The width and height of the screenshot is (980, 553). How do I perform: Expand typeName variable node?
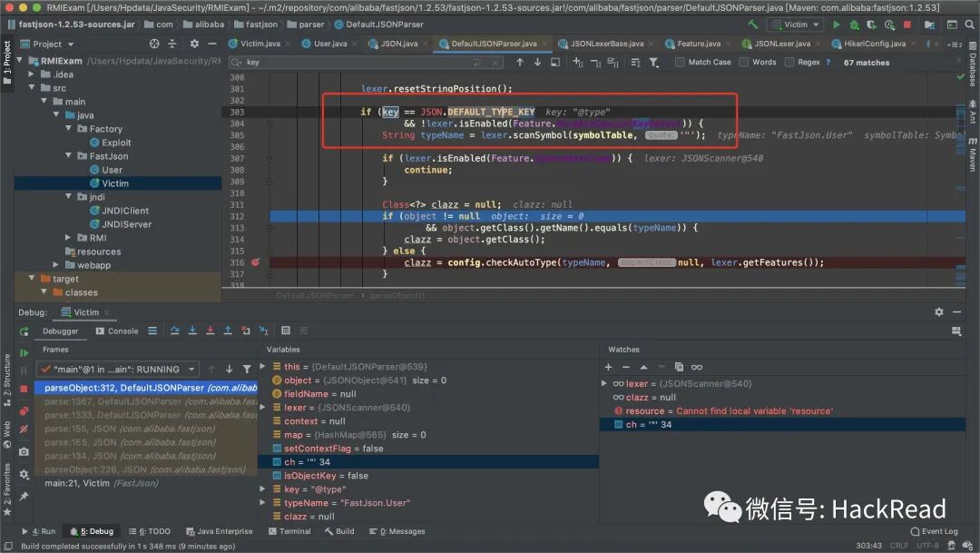(262, 503)
